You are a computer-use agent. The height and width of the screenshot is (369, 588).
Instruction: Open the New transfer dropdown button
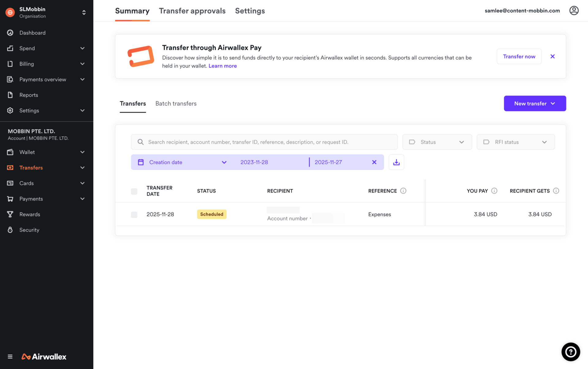(x=535, y=104)
